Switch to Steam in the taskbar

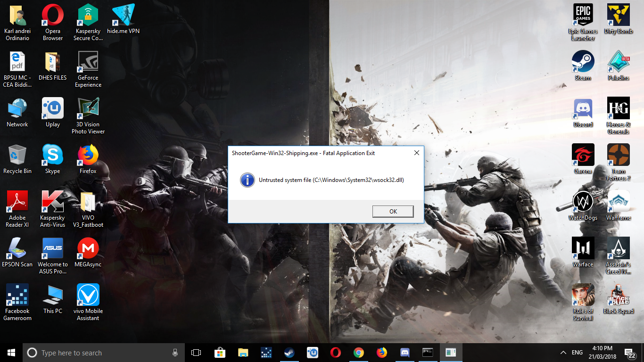click(289, 353)
